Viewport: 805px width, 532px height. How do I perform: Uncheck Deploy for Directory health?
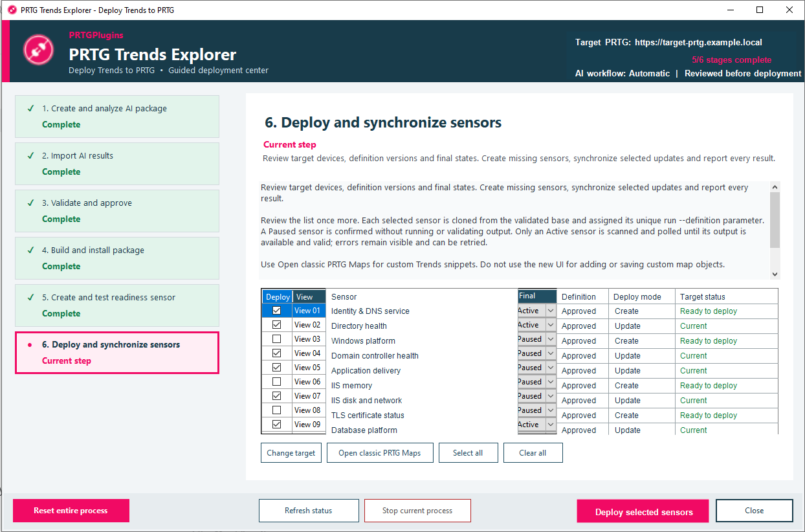[x=277, y=325]
